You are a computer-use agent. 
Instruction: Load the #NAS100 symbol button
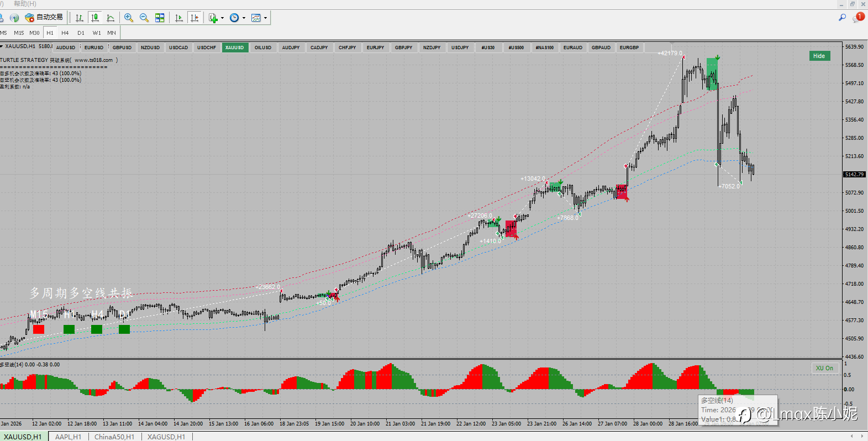[x=545, y=48]
